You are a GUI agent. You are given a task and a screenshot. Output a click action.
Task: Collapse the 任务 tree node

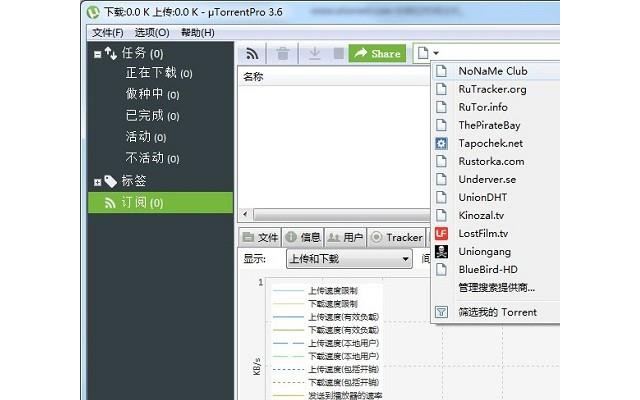click(x=97, y=54)
